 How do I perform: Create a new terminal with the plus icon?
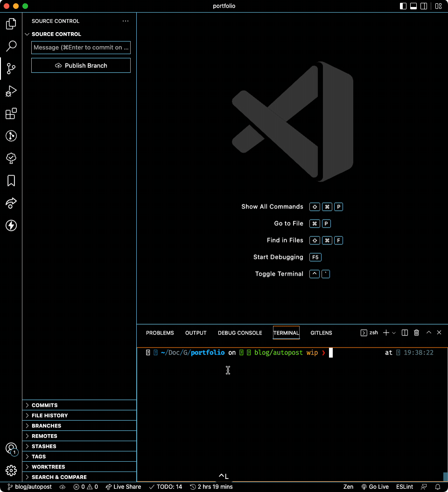pyautogui.click(x=386, y=333)
